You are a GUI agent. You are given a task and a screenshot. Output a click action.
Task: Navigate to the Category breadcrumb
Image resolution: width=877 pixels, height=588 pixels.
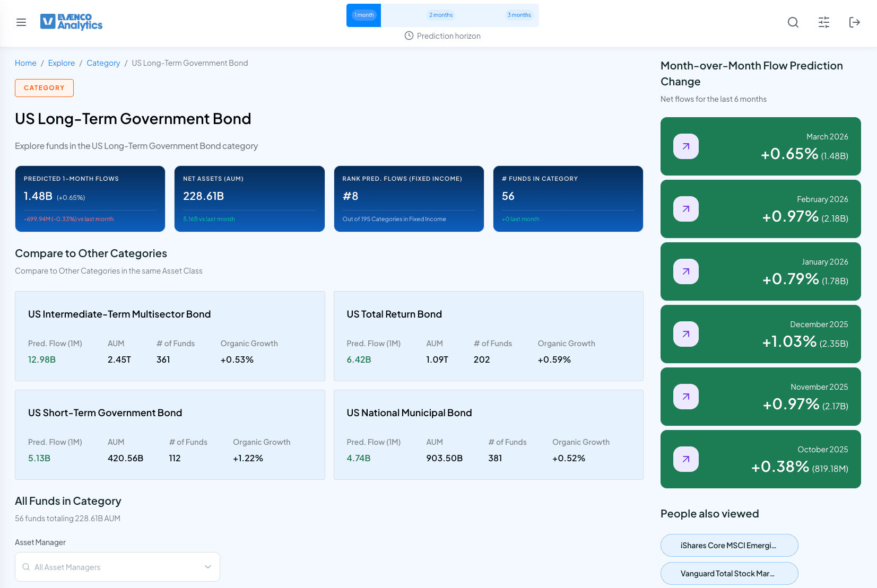103,63
